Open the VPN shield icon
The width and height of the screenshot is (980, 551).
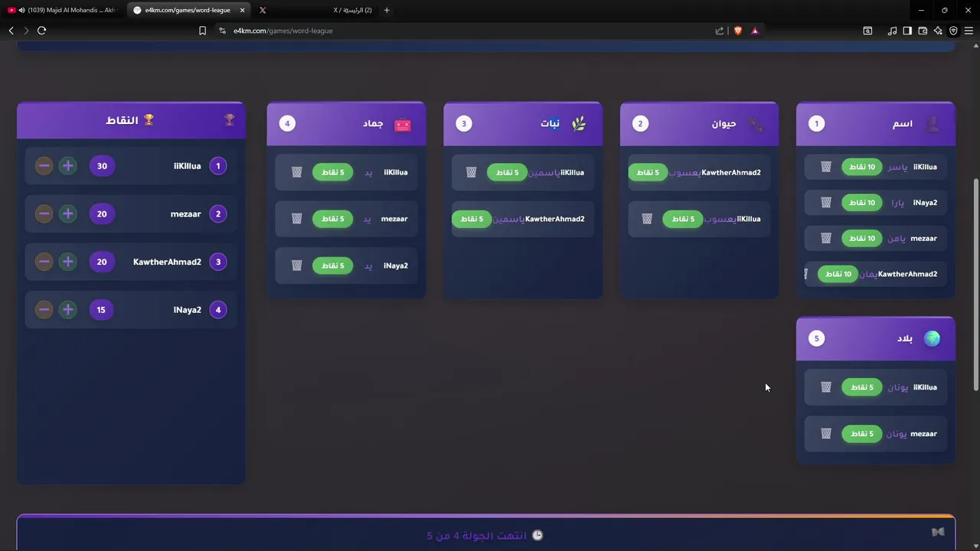click(x=953, y=31)
